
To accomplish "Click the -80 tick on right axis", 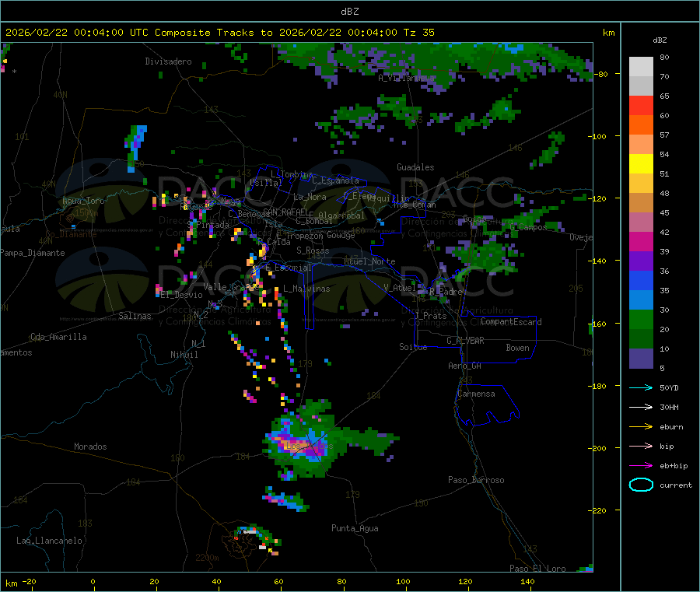I will (x=603, y=74).
